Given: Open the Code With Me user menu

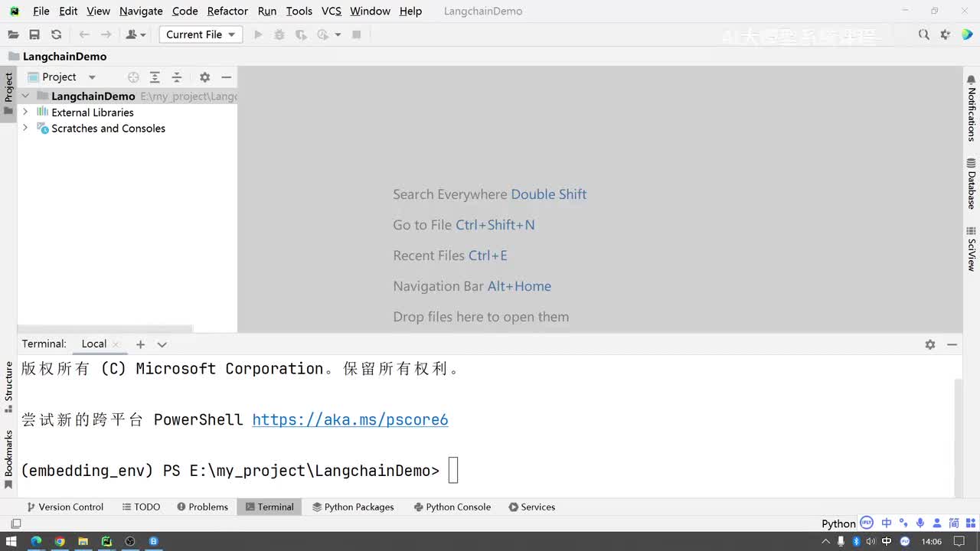Looking at the screenshot, I should (136, 34).
